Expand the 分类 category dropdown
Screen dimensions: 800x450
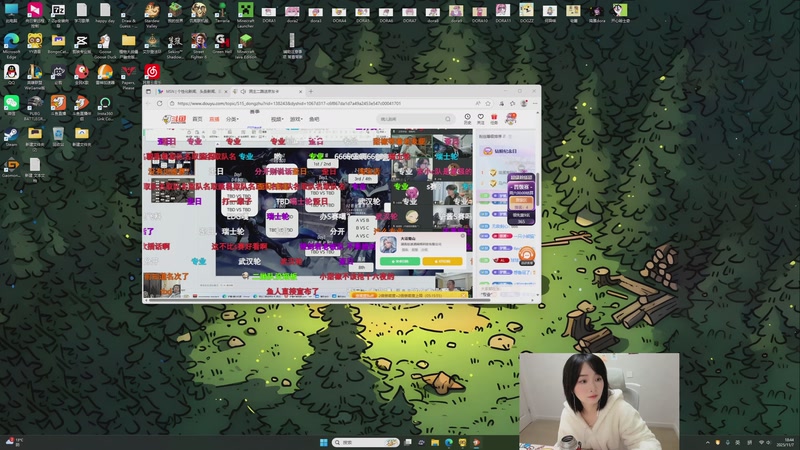point(232,119)
